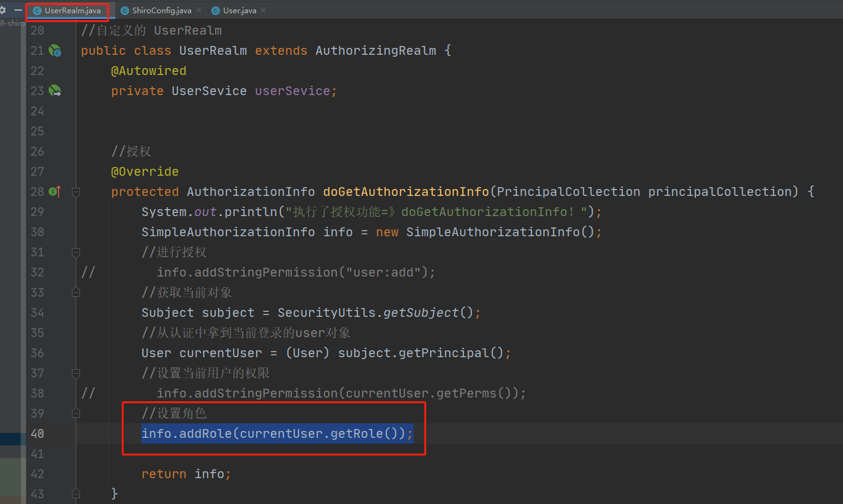The width and height of the screenshot is (843, 504).
Task: Click the class icon on User.java tab
Action: click(216, 11)
